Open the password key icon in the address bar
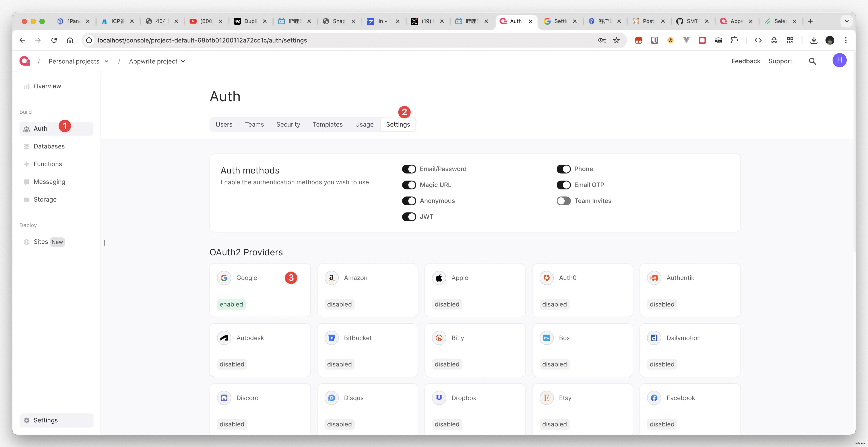This screenshot has width=868, height=447. (602, 40)
